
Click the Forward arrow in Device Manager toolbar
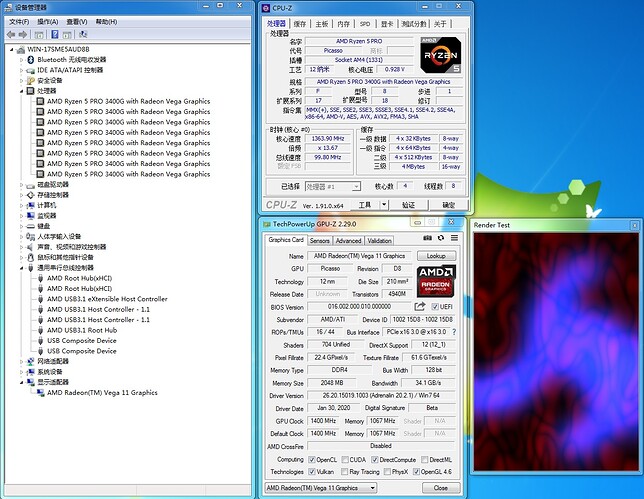click(23, 35)
